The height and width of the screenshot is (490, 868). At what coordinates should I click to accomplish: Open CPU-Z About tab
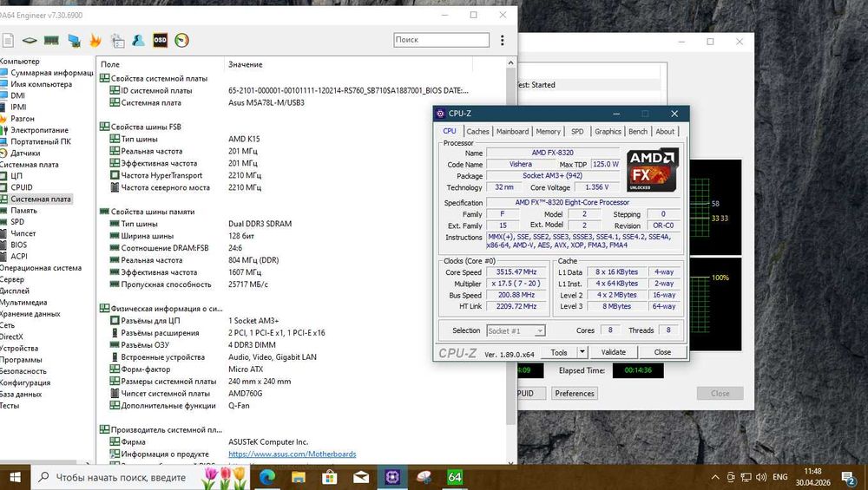(665, 132)
